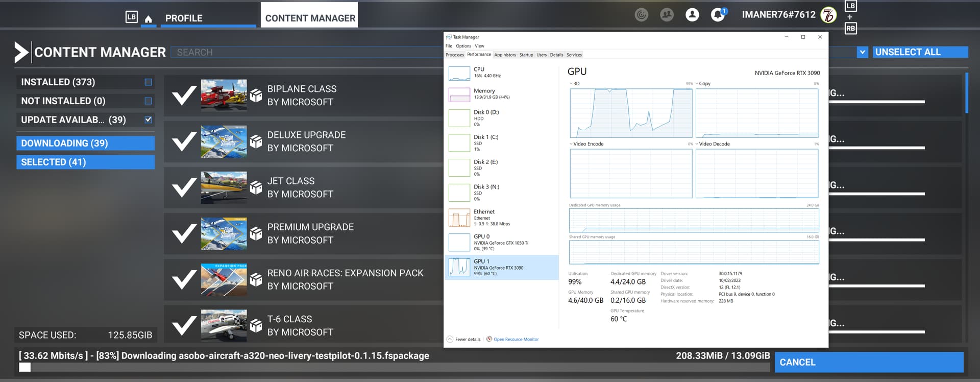This screenshot has height=382, width=980.
Task: Open the Video Decode graph dropdown
Action: click(x=697, y=144)
